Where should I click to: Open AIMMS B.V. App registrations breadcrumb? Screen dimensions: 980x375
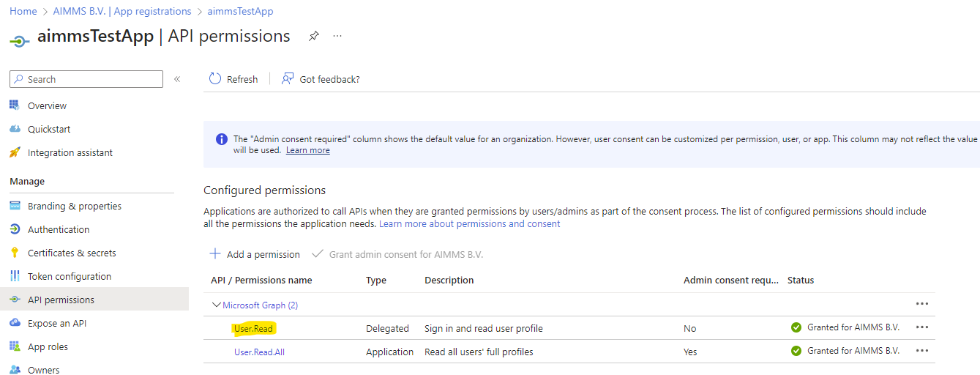(121, 11)
